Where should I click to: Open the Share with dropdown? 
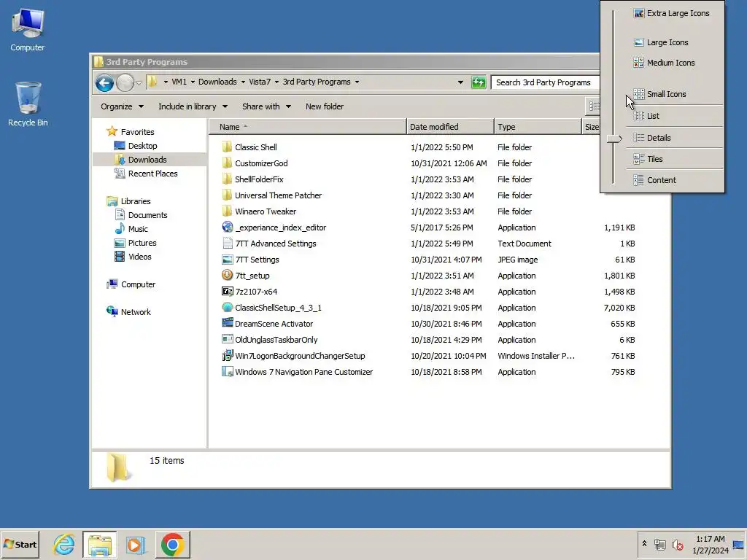[266, 106]
